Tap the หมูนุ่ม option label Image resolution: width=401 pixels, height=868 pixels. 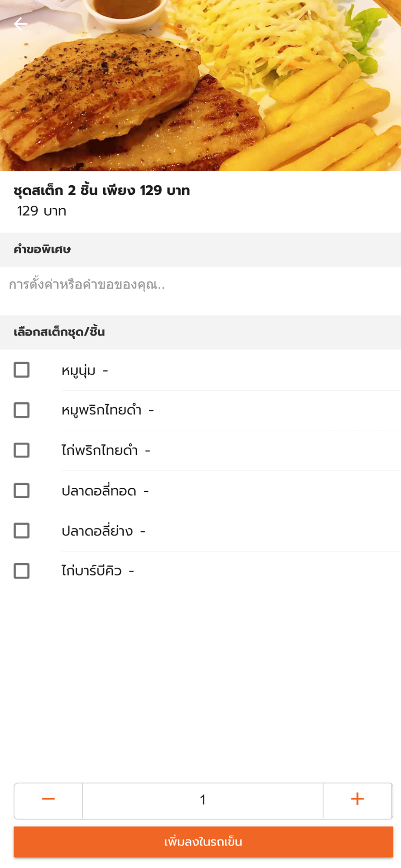[79, 371]
